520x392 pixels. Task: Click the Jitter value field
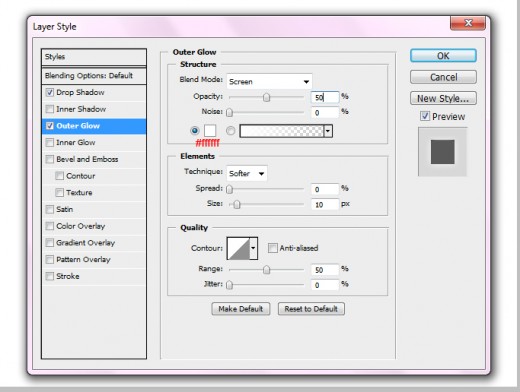[x=325, y=285]
